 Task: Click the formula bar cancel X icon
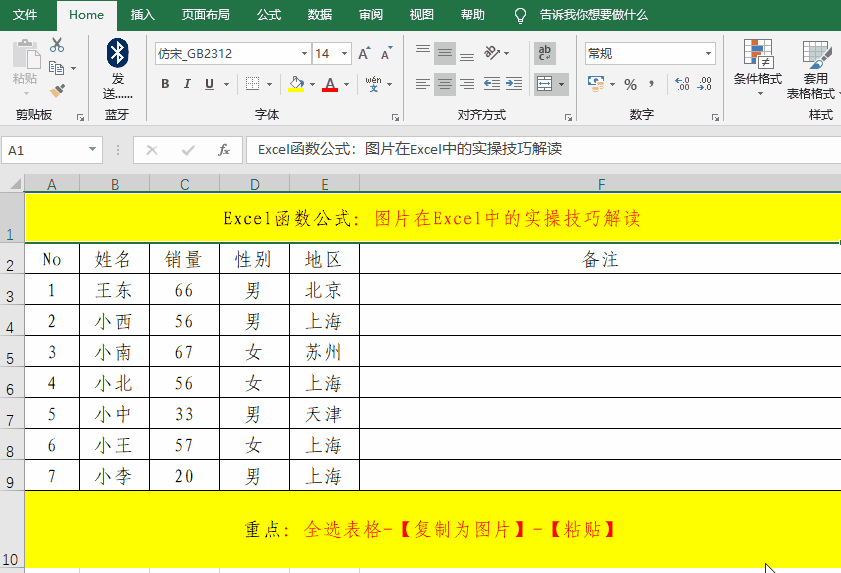pos(152,150)
